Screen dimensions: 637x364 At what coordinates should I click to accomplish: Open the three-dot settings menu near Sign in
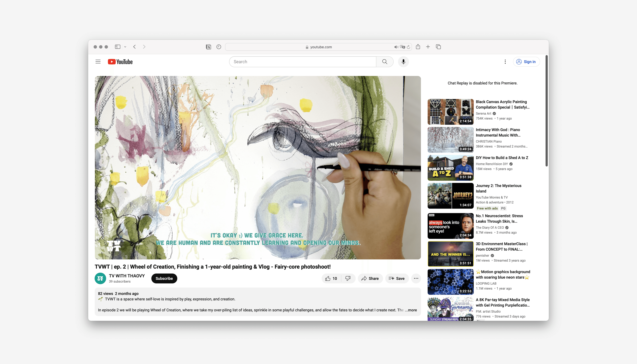505,62
